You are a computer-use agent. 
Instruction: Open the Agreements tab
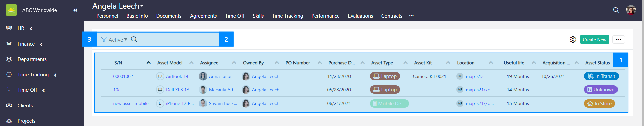203,16
